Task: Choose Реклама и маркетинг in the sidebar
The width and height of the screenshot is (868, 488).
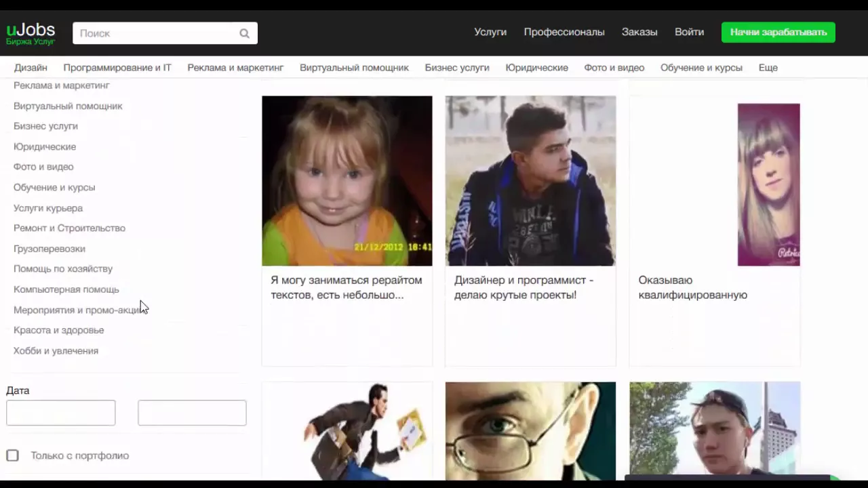Action: 62,85
